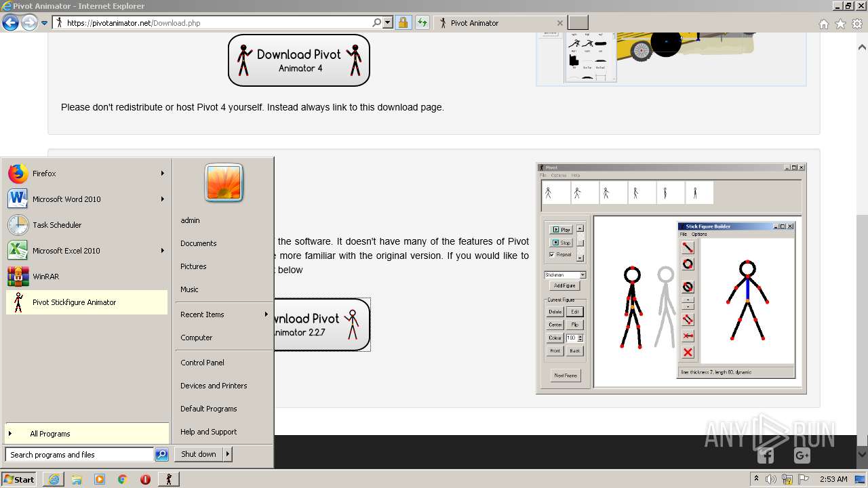The height and width of the screenshot is (488, 868).
Task: Click the volume speaker tray icon
Action: pyautogui.click(x=771, y=479)
